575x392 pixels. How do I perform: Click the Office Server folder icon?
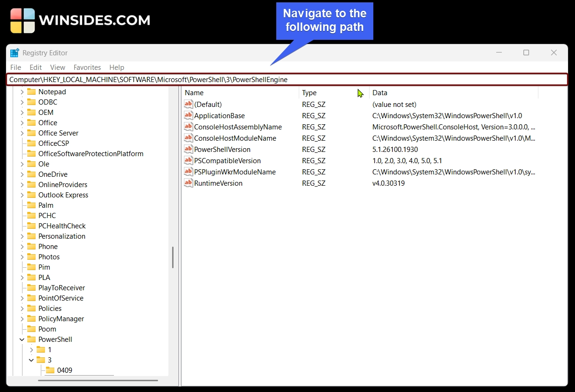pos(31,133)
